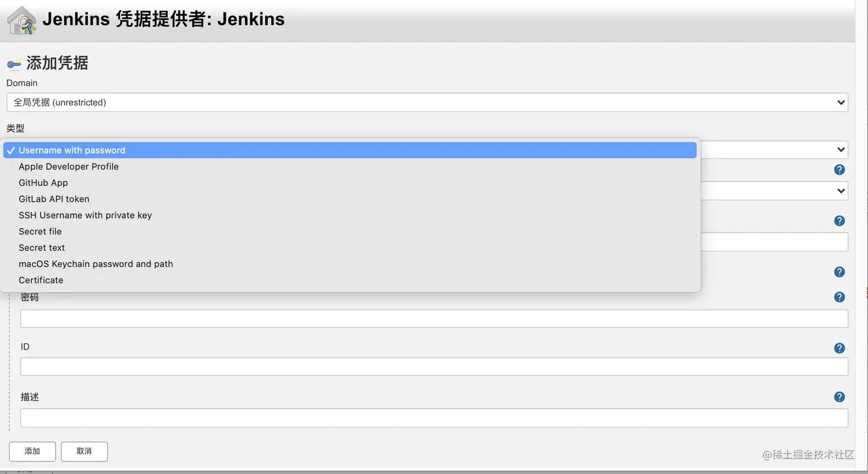Open help for the 密码 field
Viewport: 868px width, 474px height.
[839, 297]
